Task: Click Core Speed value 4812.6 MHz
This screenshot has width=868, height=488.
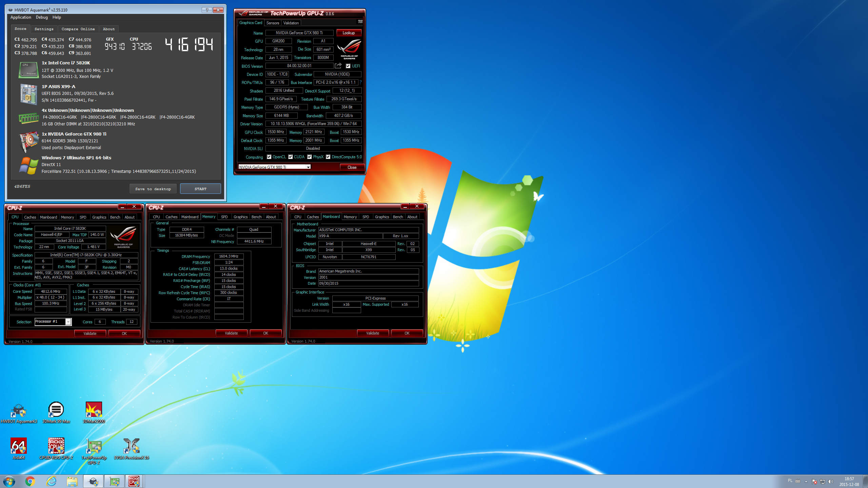Action: coord(51,291)
